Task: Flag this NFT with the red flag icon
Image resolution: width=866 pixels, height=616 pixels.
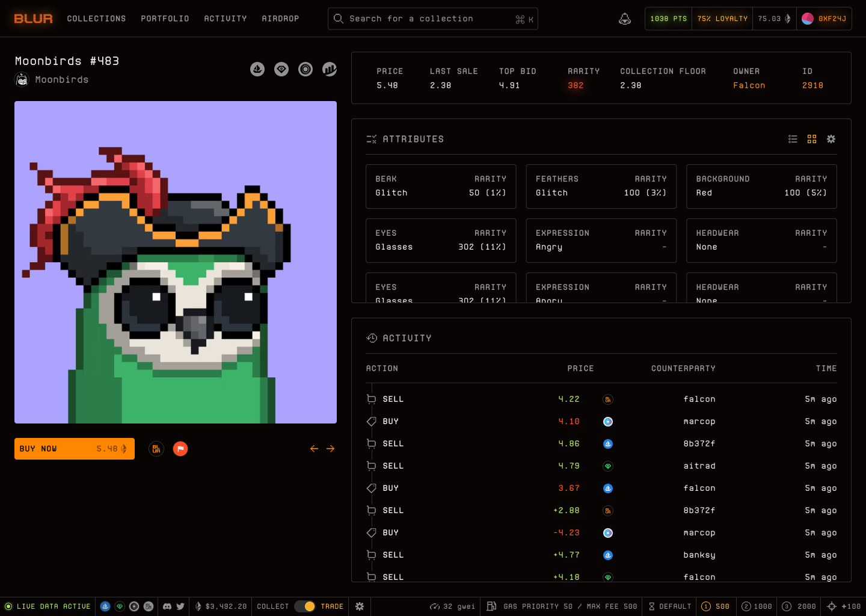Action: coord(180,449)
